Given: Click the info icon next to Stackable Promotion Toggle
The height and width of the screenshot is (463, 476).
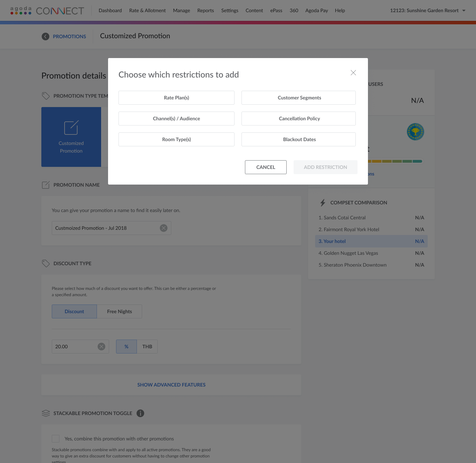Looking at the screenshot, I should click(140, 413).
